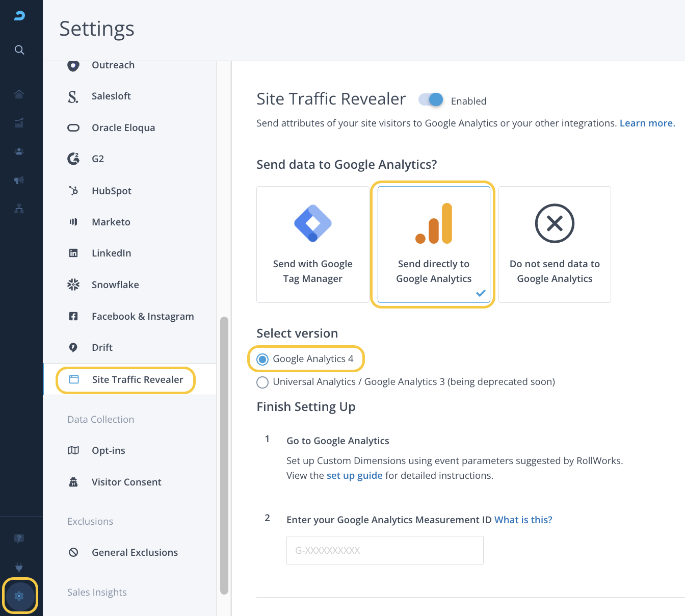Open Snowflake integration settings
This screenshot has width=685, height=616.
point(115,285)
